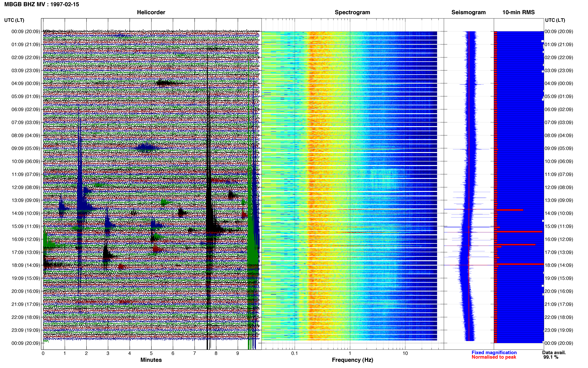Click the 'Spectrogram' panel heading
The width and height of the screenshot is (588, 368).
tap(352, 12)
